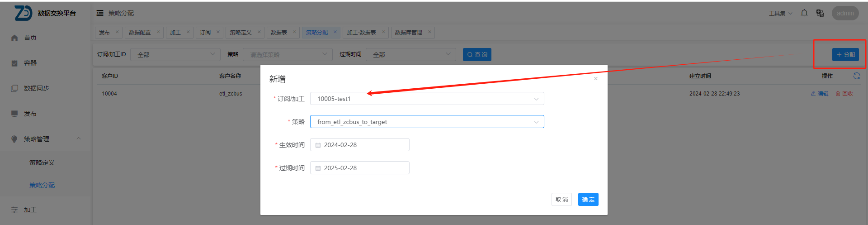
Task: Select 策略定义 in the sidebar
Action: pyautogui.click(x=42, y=163)
